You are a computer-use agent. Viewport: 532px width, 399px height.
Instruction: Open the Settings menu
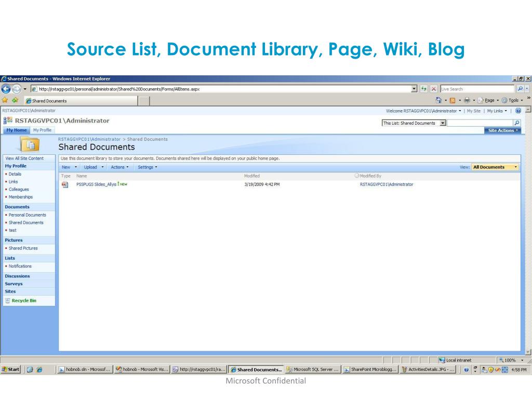[x=148, y=167]
